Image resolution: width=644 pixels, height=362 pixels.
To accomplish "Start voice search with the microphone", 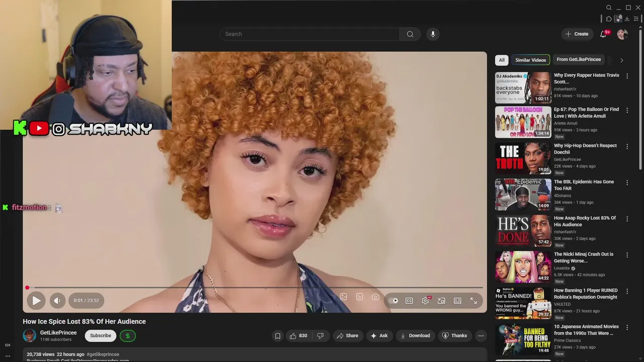I will [433, 34].
